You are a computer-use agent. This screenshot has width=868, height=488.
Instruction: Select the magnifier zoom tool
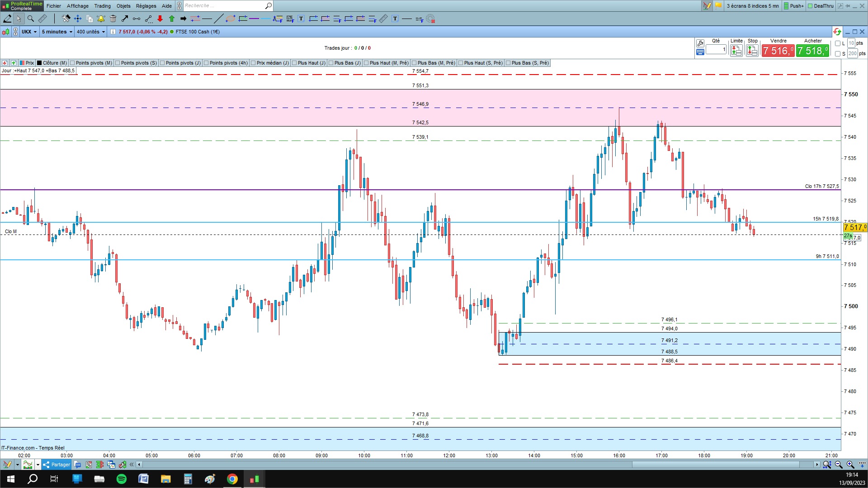[x=30, y=19]
